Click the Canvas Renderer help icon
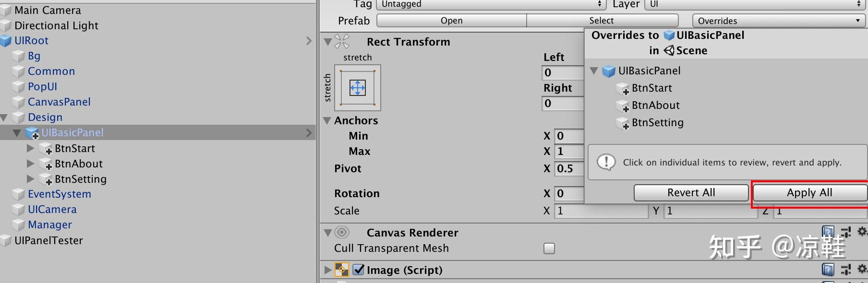Screen dimensions: 868x283 click(829, 232)
